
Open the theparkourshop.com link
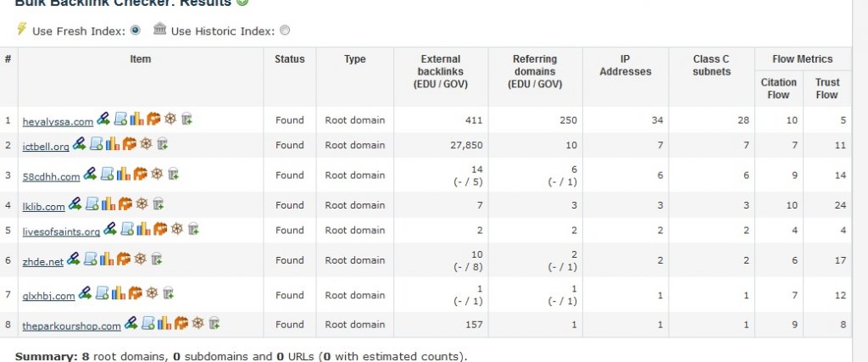pyautogui.click(x=71, y=326)
